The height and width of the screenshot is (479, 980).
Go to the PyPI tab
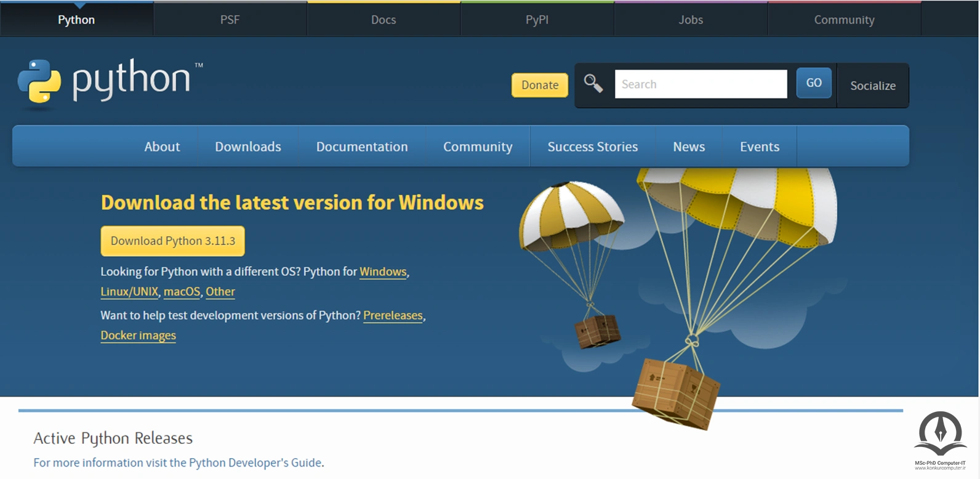tap(537, 20)
